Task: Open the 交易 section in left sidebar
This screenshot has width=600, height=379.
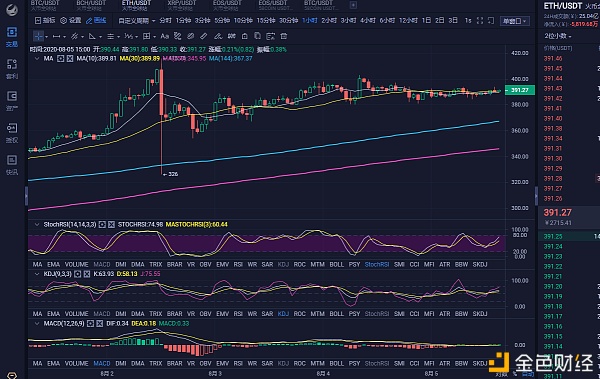Action: (12, 37)
